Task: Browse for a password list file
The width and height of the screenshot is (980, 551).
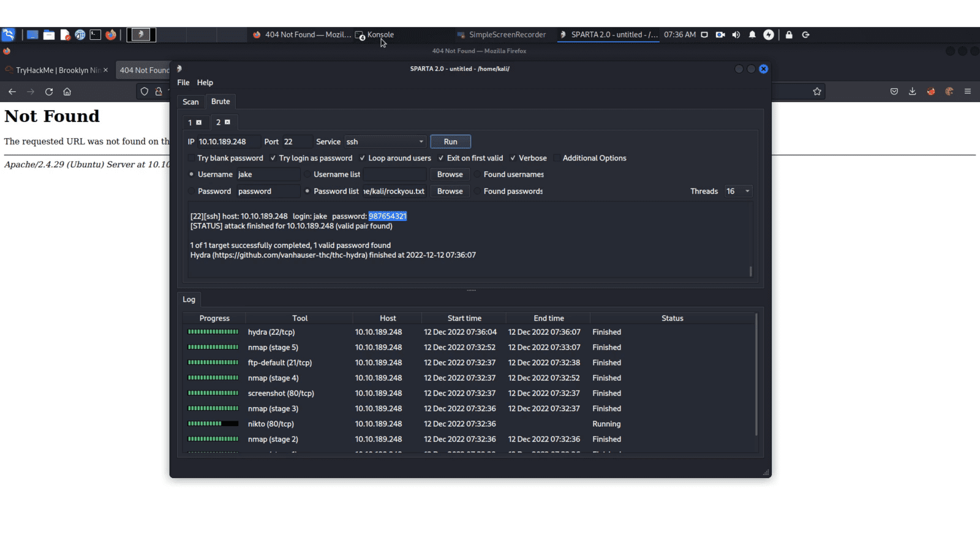Action: pyautogui.click(x=450, y=191)
